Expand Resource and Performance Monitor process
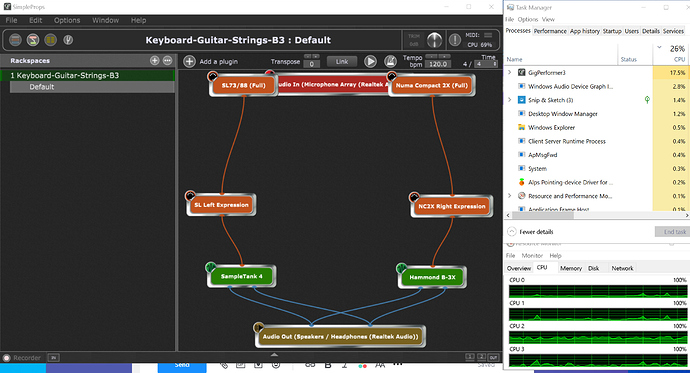This screenshot has width=690, height=373. coord(510,196)
